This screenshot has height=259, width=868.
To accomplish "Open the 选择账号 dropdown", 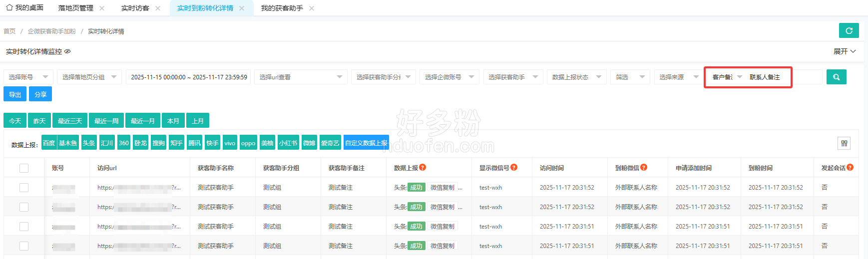I will [28, 77].
